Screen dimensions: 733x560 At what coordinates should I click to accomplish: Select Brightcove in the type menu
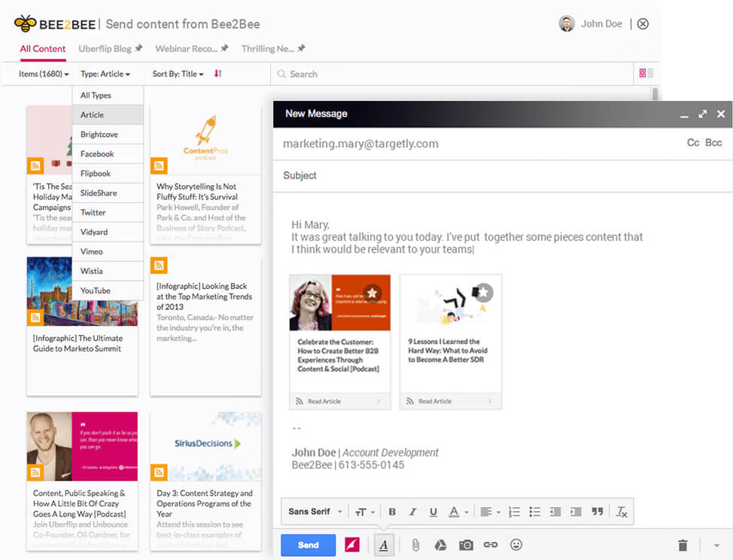108,135
